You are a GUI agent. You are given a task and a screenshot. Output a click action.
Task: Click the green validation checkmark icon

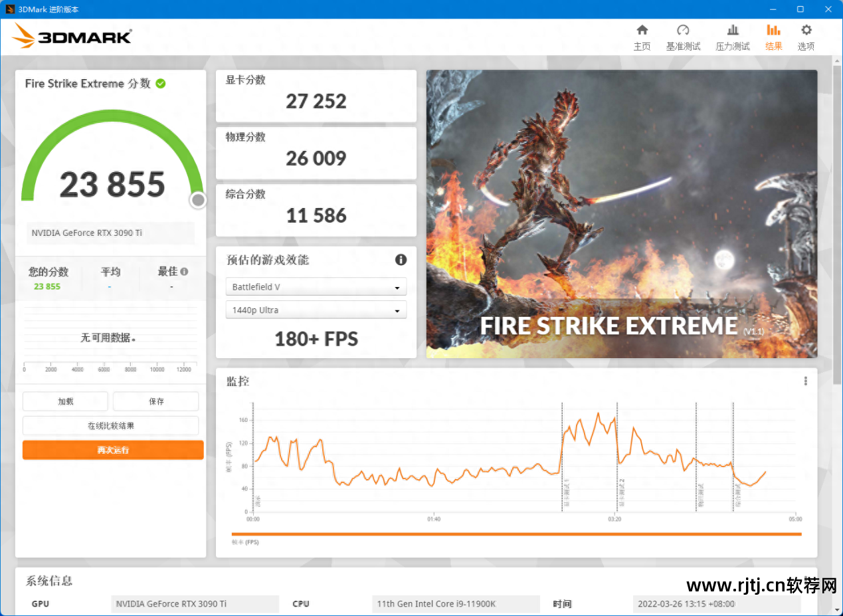coord(161,84)
